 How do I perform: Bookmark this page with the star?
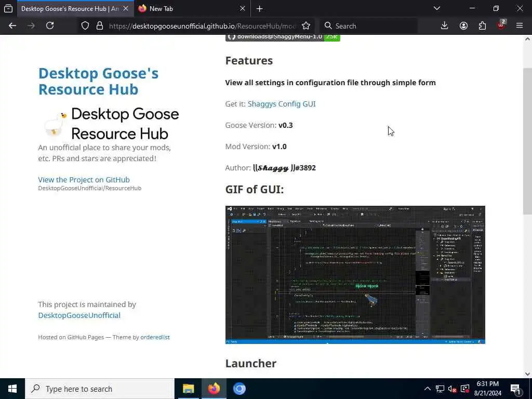(306, 26)
